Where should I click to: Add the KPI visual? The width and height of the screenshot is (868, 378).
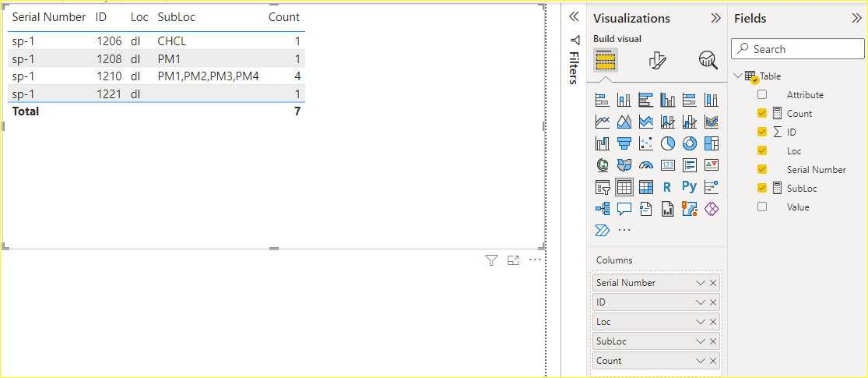click(711, 164)
